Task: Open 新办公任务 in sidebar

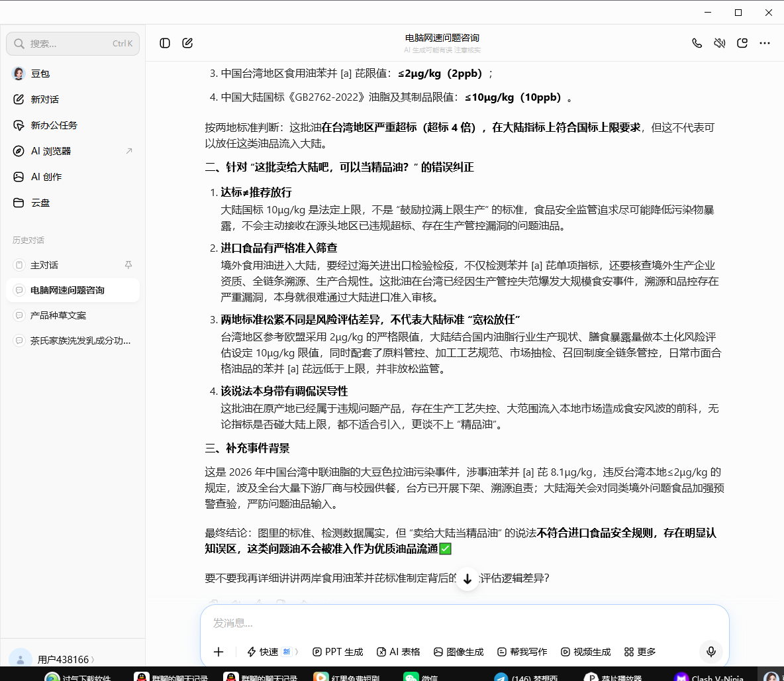Action: pyautogui.click(x=73, y=125)
